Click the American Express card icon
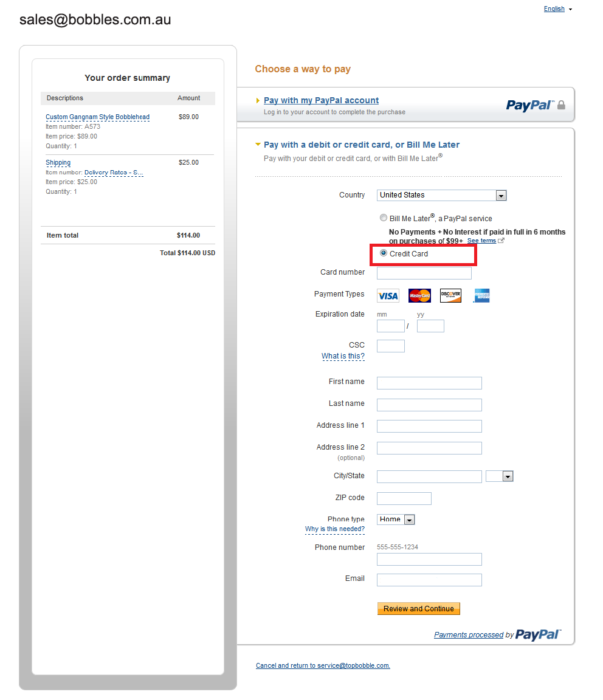603x700 pixels. click(x=481, y=295)
